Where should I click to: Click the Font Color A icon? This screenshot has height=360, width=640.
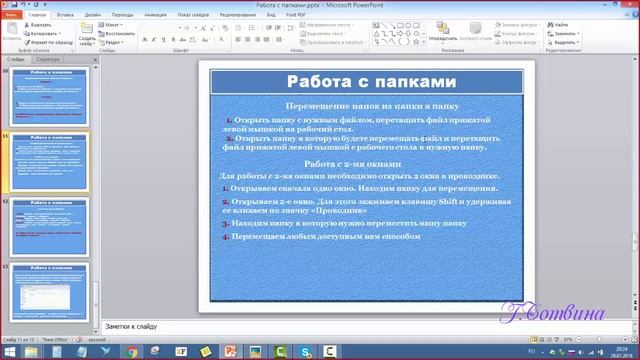tap(221, 40)
